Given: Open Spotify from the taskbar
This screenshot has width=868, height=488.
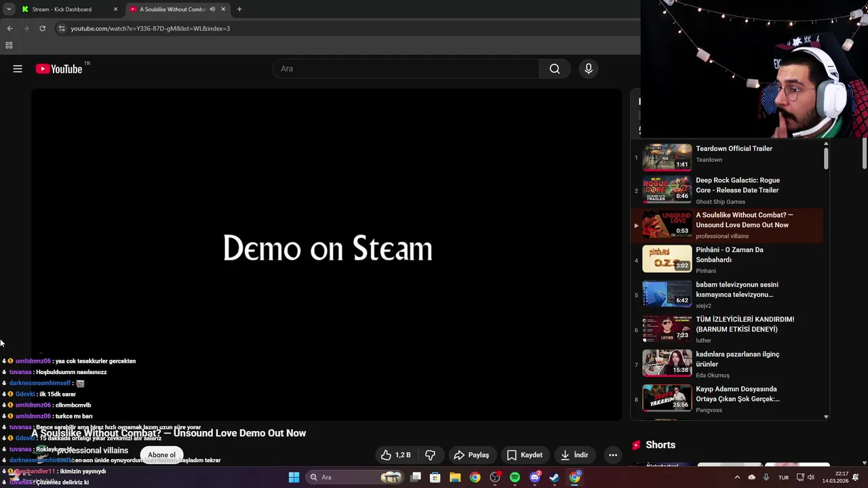Looking at the screenshot, I should [515, 477].
